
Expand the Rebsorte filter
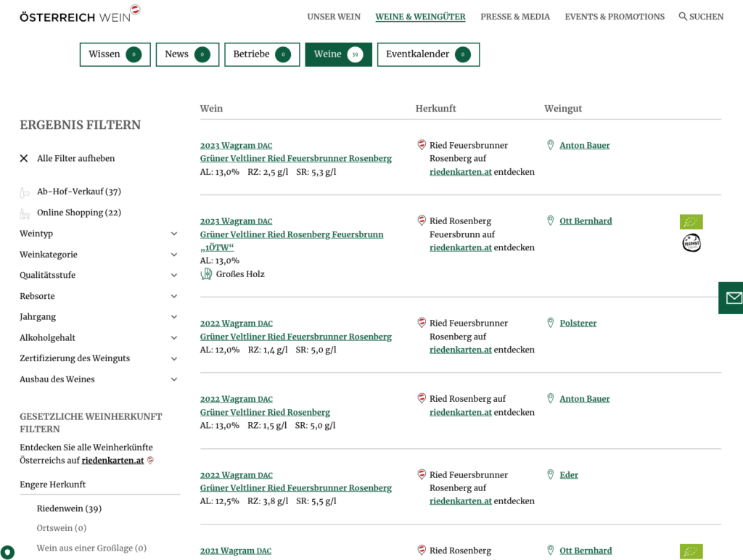[x=99, y=296]
